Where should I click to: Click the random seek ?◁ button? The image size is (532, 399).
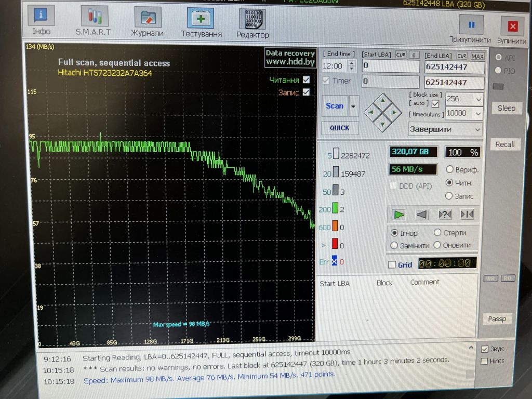pos(445,215)
